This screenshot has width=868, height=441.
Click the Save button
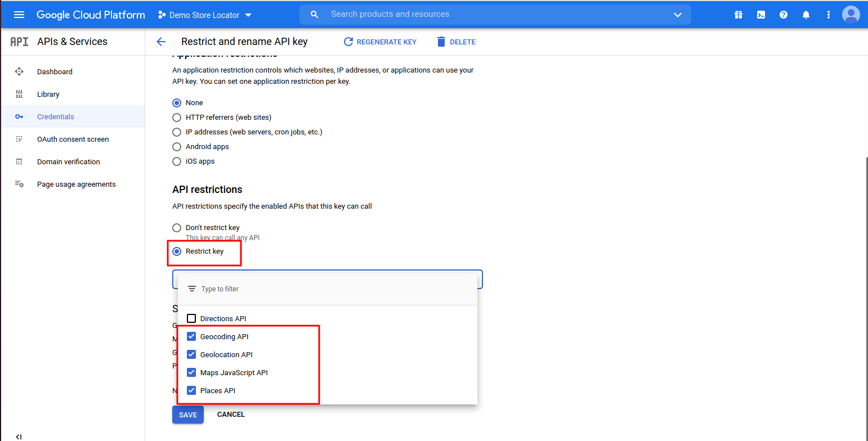coord(187,415)
